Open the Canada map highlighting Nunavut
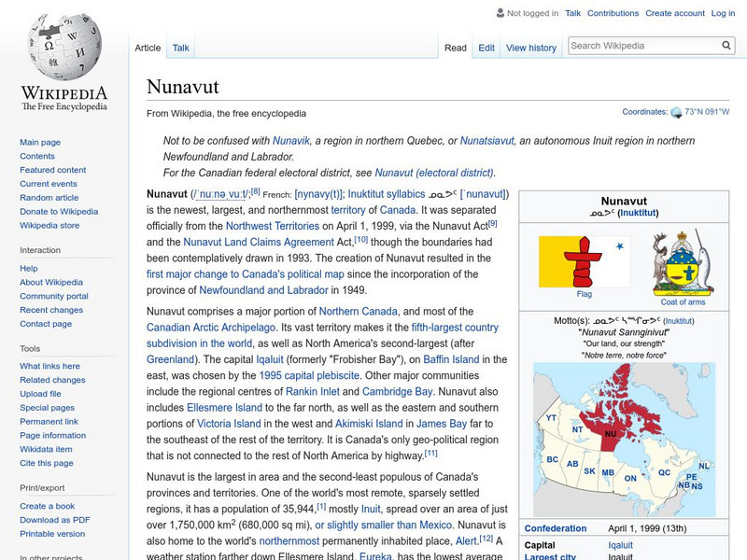The width and height of the screenshot is (747, 560). tap(624, 440)
